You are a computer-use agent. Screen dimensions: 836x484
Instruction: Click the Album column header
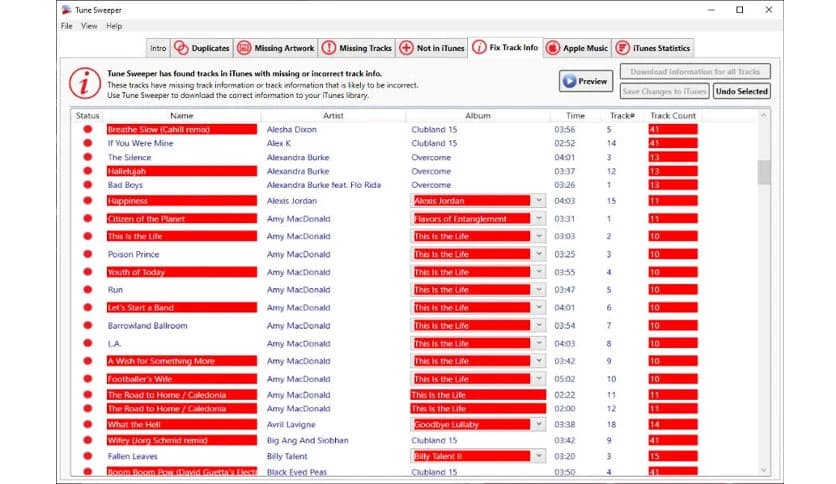478,115
